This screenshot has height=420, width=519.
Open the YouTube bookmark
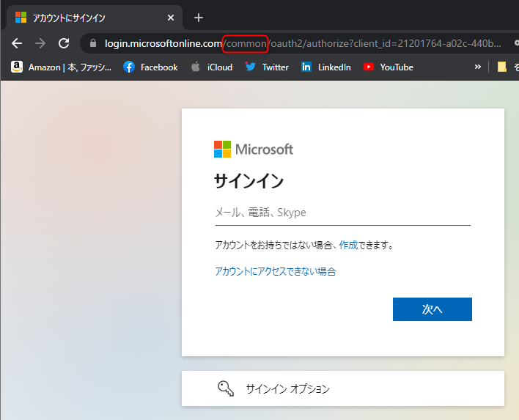coord(389,67)
